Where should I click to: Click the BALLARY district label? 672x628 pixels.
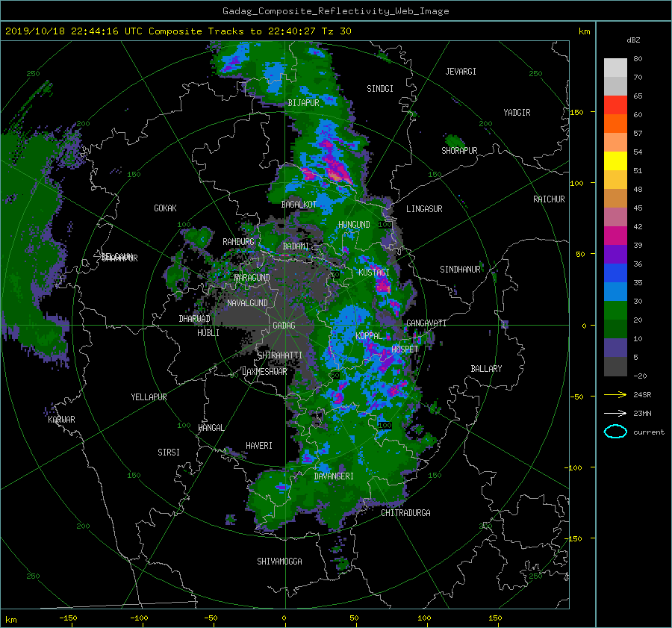tap(486, 369)
